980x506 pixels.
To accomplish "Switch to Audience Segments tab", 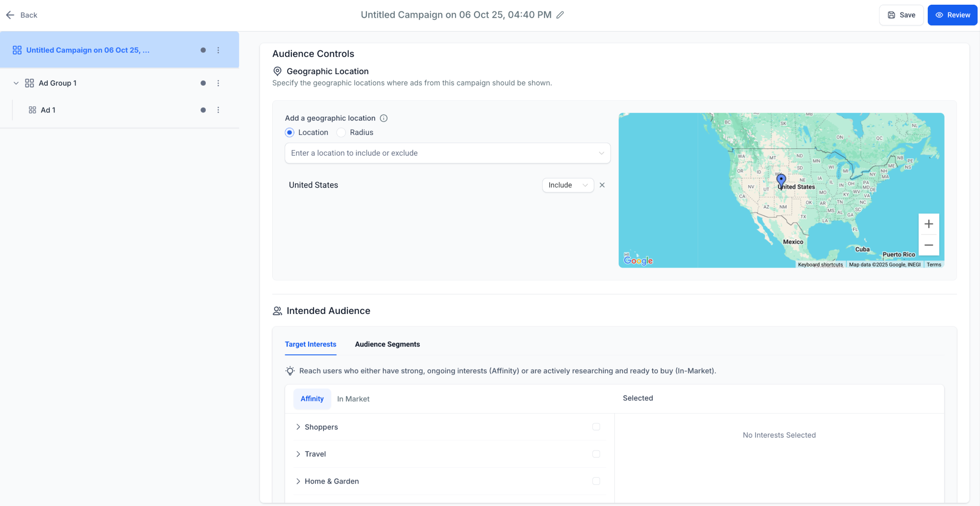I will click(x=387, y=344).
